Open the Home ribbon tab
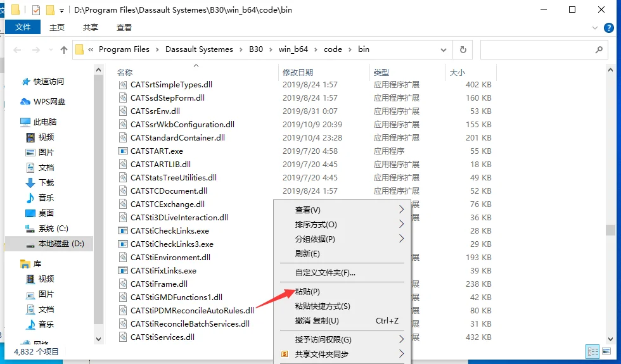The width and height of the screenshot is (621, 364). 57,27
